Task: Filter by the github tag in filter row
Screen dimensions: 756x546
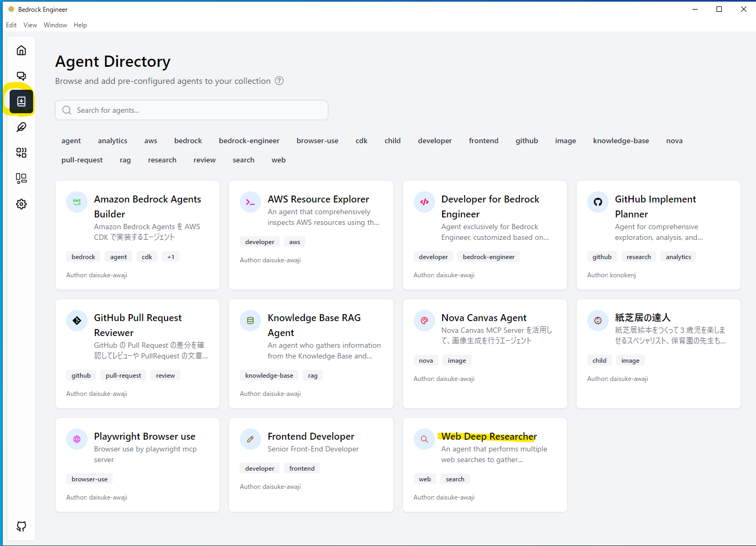Action: tap(527, 141)
